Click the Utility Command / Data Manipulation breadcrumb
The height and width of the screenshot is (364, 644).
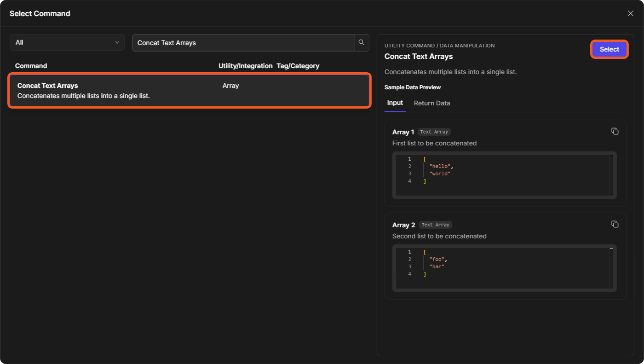click(440, 46)
